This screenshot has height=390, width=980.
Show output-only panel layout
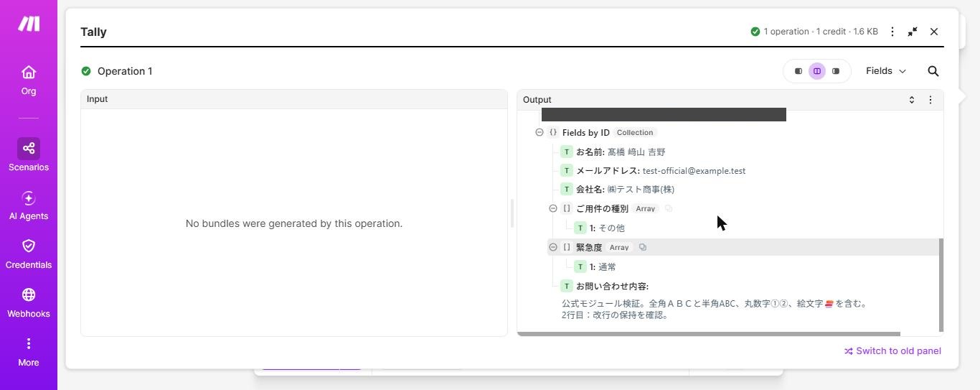(836, 71)
